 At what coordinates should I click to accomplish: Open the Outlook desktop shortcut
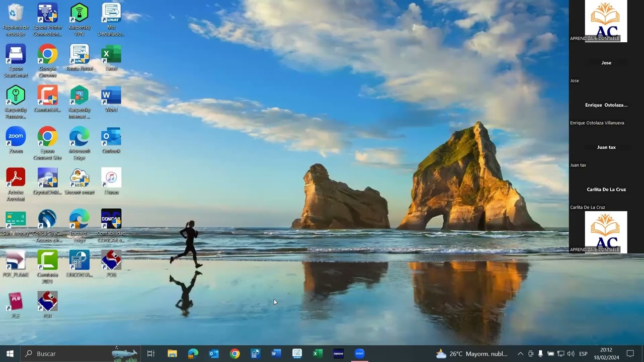(111, 140)
